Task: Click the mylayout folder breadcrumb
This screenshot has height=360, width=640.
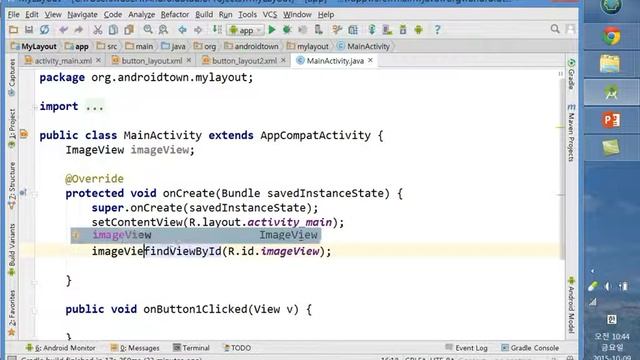Action: (308, 47)
